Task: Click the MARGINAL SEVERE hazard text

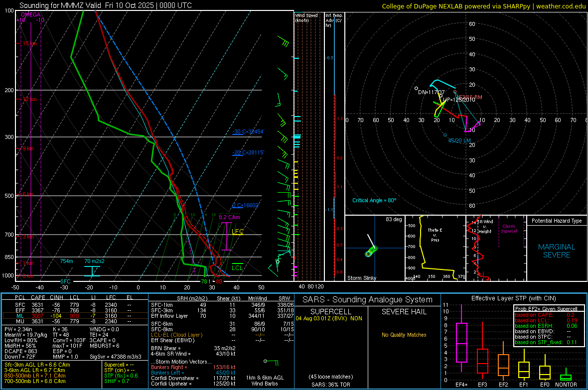Action: 557,251
